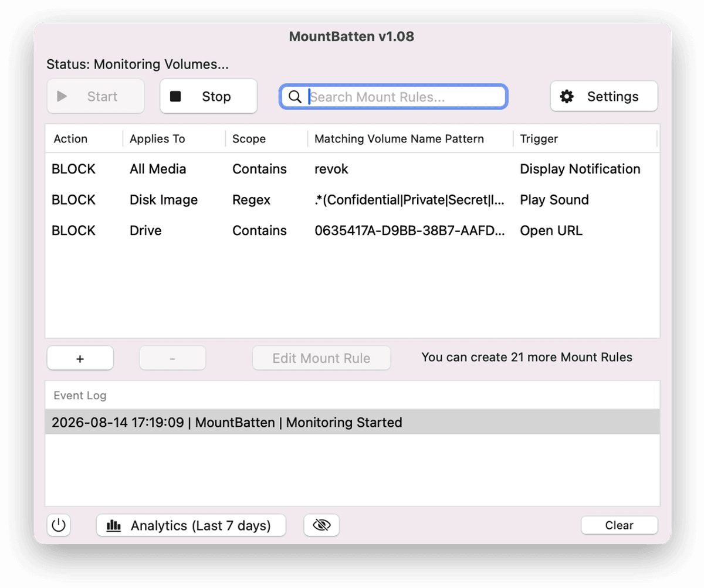Click Matching Volume Name Pattern header
Image resolution: width=704 pixels, height=588 pixels.
400,139
